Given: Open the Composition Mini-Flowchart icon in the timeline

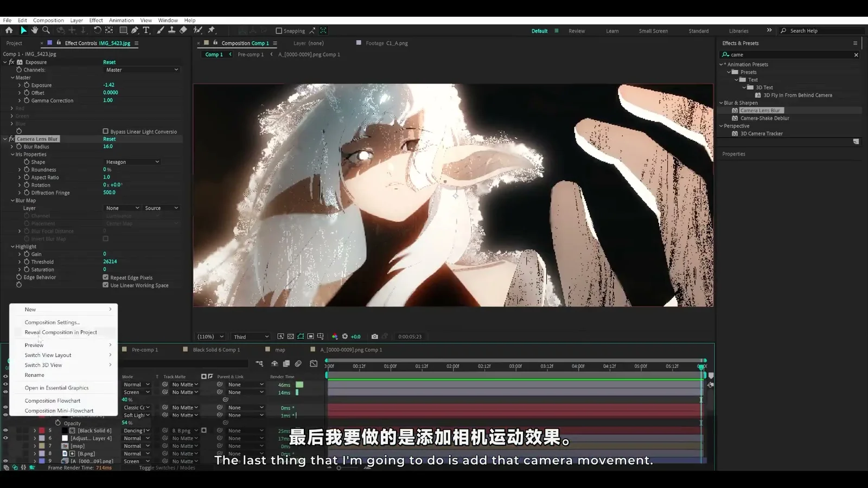Looking at the screenshot, I should pos(259,364).
